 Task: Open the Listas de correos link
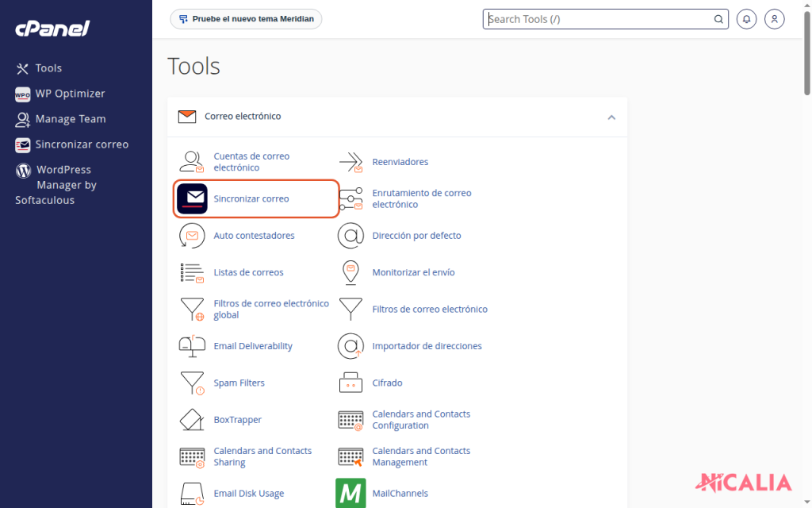[x=248, y=272]
